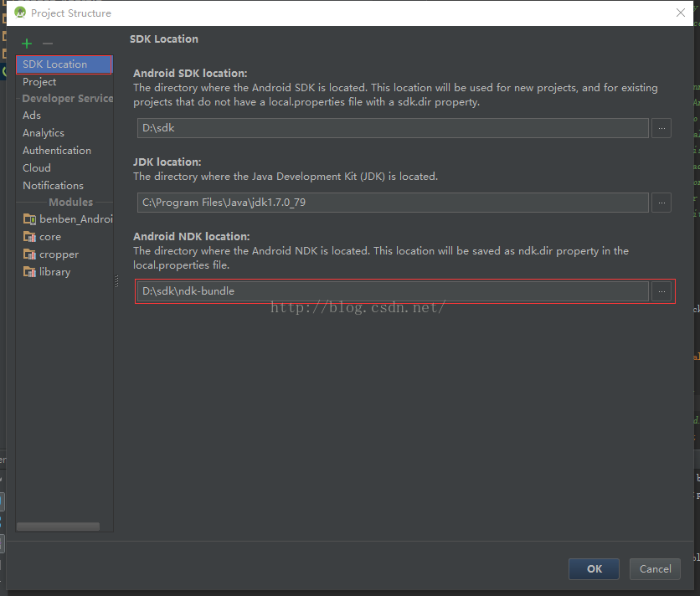The width and height of the screenshot is (700, 596).
Task: Click the sidebar splitter drag handle
Action: (117, 280)
